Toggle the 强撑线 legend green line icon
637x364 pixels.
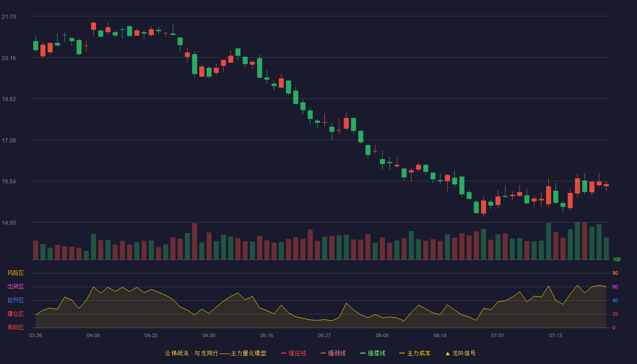tap(363, 353)
